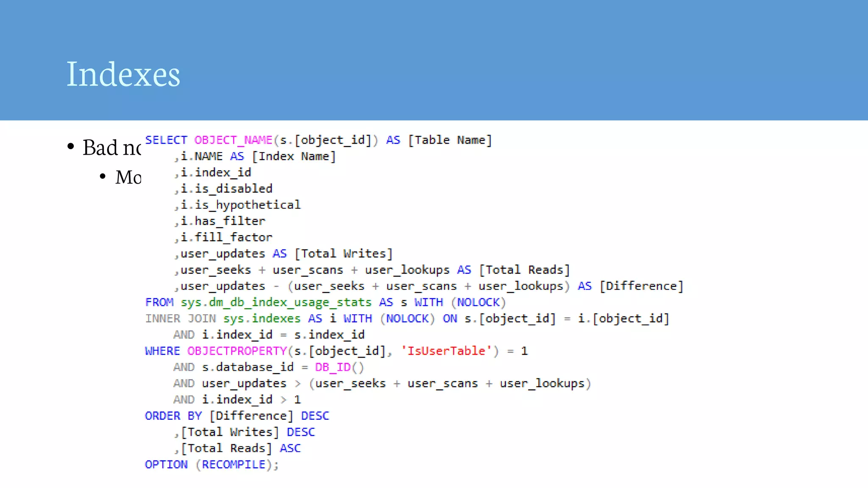
Task: Click 'sys.dm_db_index_usage_stats' in the FROM line
Action: [x=276, y=302]
